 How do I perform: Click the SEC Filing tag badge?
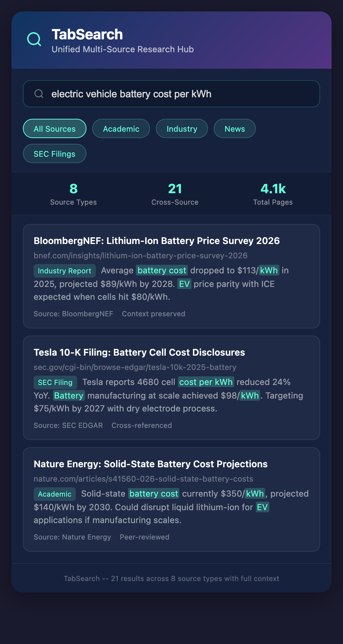tap(55, 382)
